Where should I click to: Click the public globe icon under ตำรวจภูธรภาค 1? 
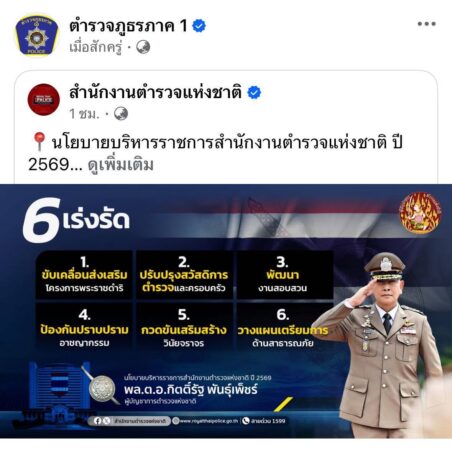click(x=143, y=47)
